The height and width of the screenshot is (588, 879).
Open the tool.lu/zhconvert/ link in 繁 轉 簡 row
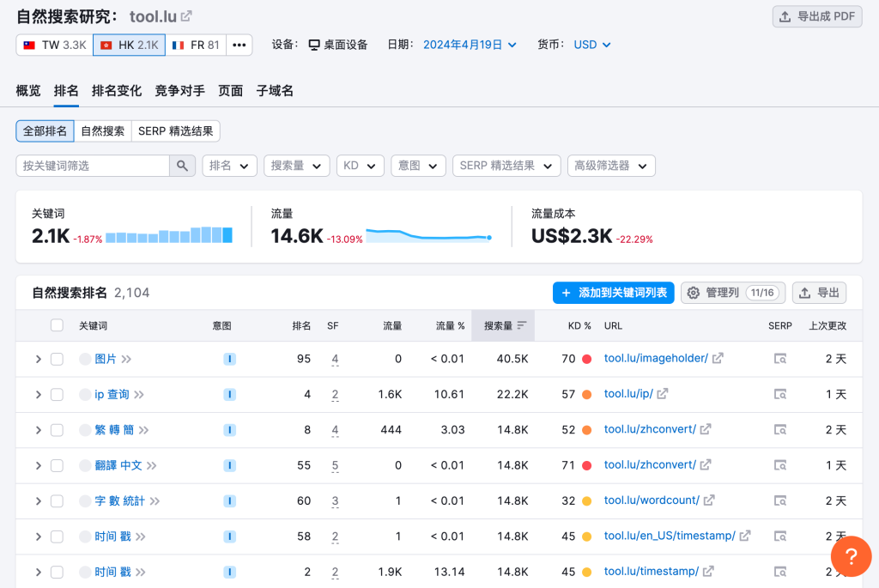[x=650, y=429]
